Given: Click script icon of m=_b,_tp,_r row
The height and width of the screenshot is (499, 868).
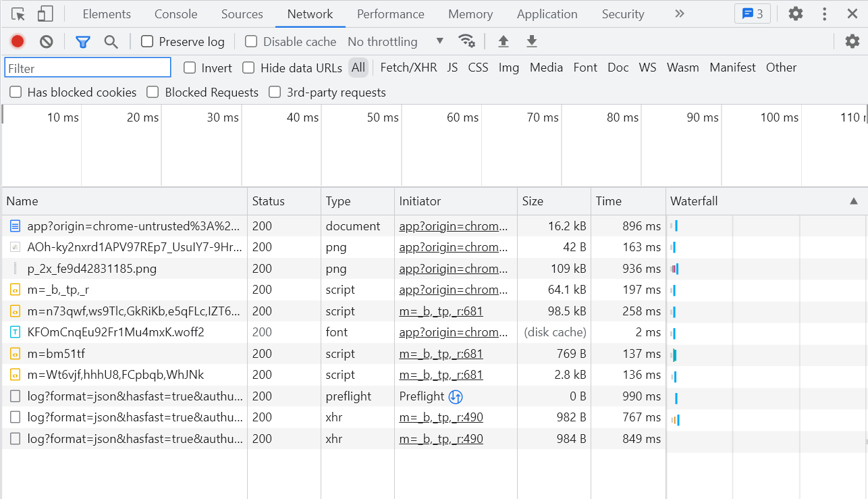Looking at the screenshot, I should coord(15,290).
